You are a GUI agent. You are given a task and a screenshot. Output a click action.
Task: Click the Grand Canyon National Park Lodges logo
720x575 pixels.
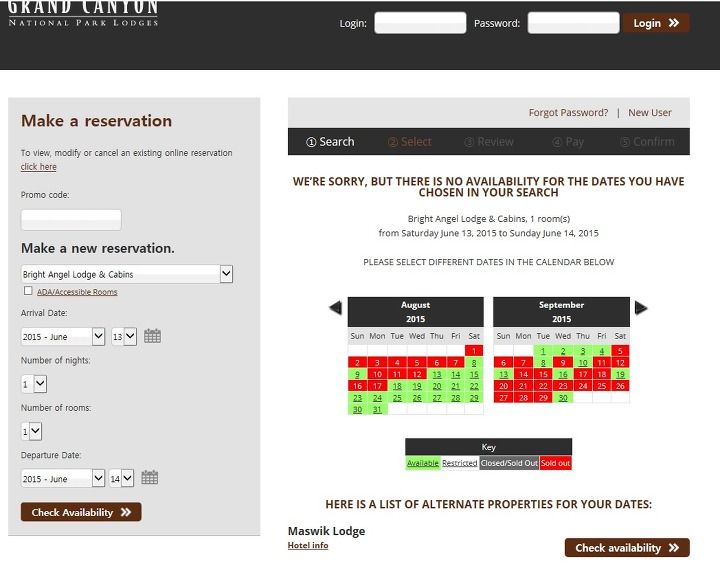click(x=84, y=14)
